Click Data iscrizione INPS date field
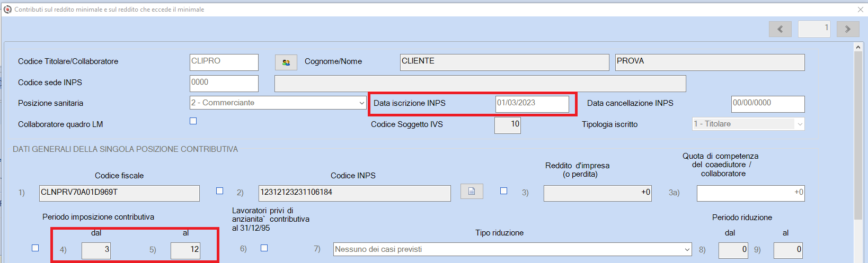 click(532, 104)
